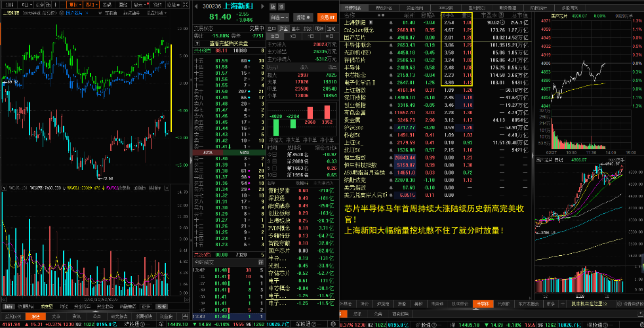Remove 国产芯片 overlay with the × icon
644x328 pixels.
87,12
